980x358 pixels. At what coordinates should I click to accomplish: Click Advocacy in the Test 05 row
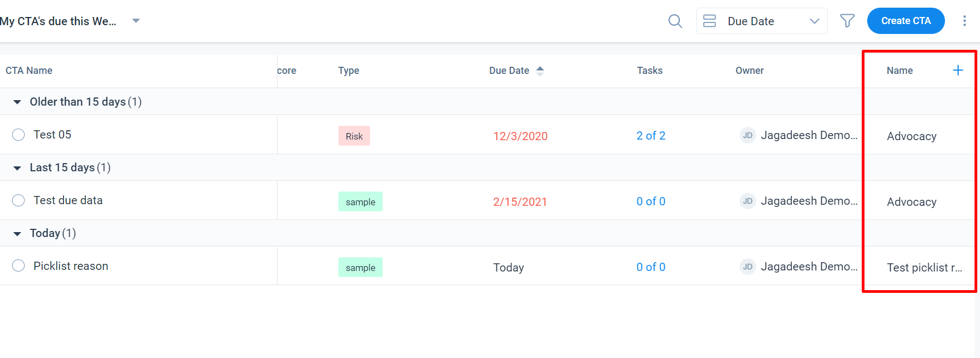click(x=912, y=136)
